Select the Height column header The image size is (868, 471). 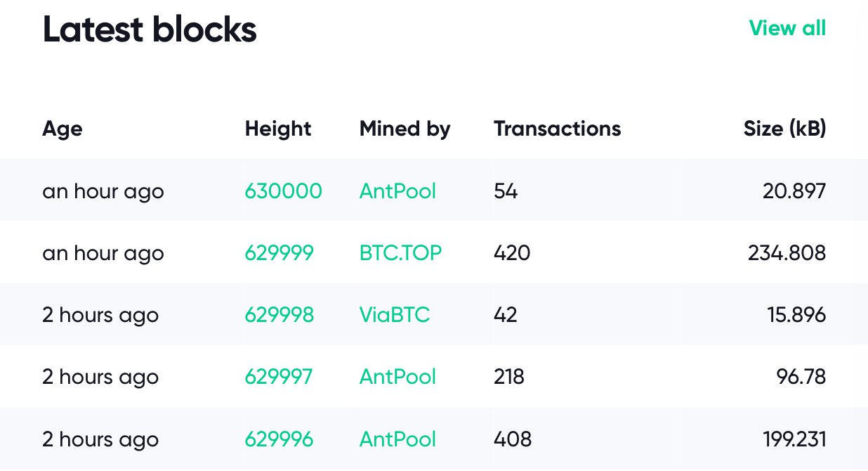(x=278, y=129)
